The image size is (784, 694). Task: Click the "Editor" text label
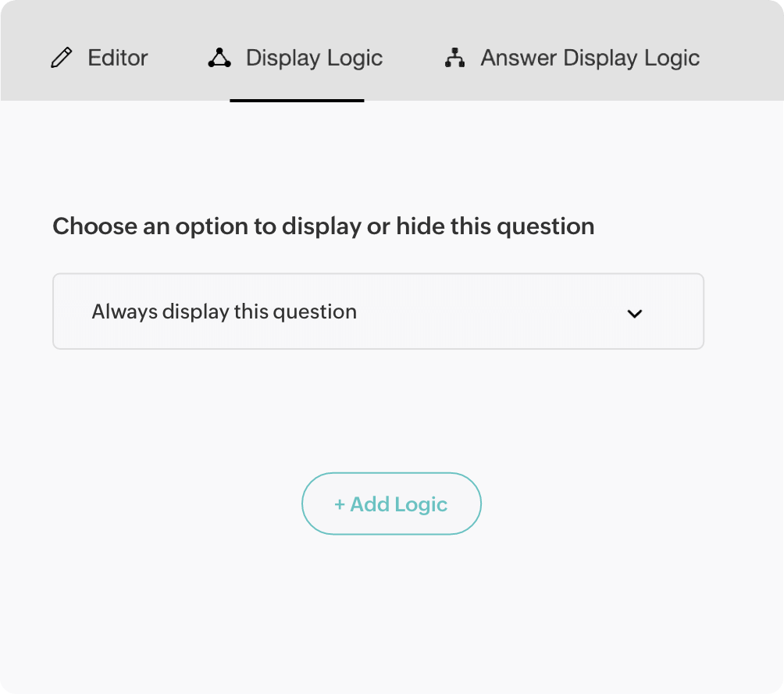coord(118,58)
